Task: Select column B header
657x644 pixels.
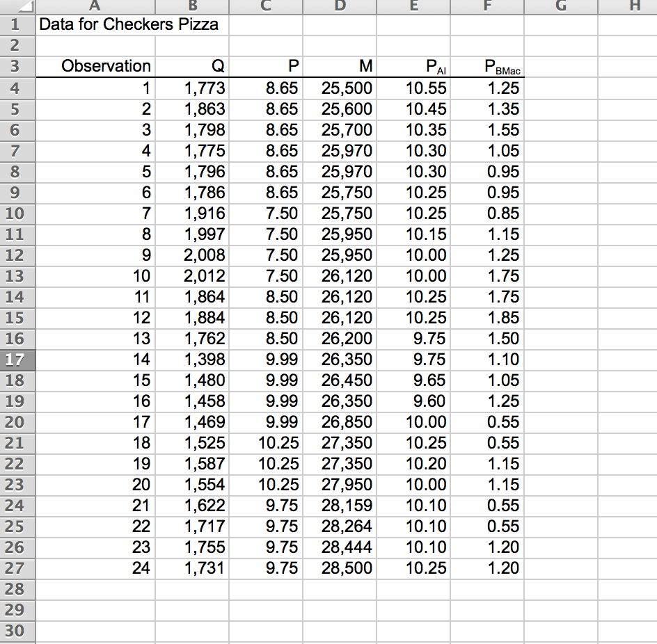Action: pyautogui.click(x=193, y=6)
